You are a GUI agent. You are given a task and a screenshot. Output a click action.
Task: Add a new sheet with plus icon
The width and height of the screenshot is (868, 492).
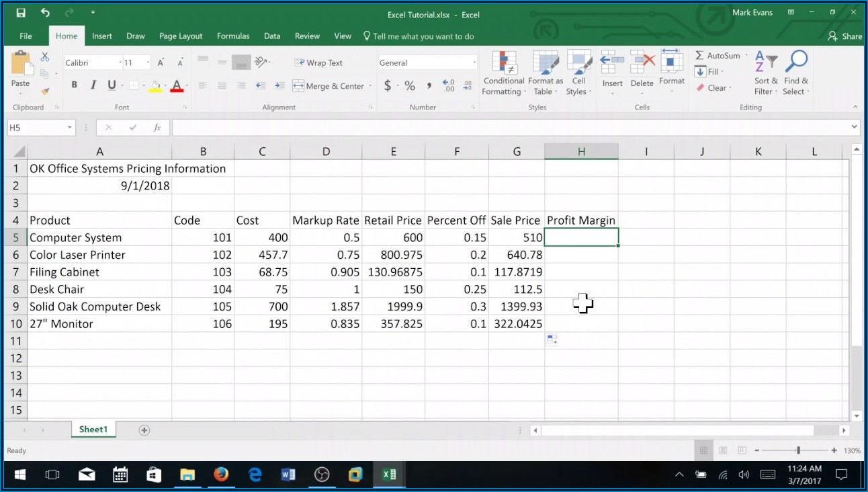(144, 430)
